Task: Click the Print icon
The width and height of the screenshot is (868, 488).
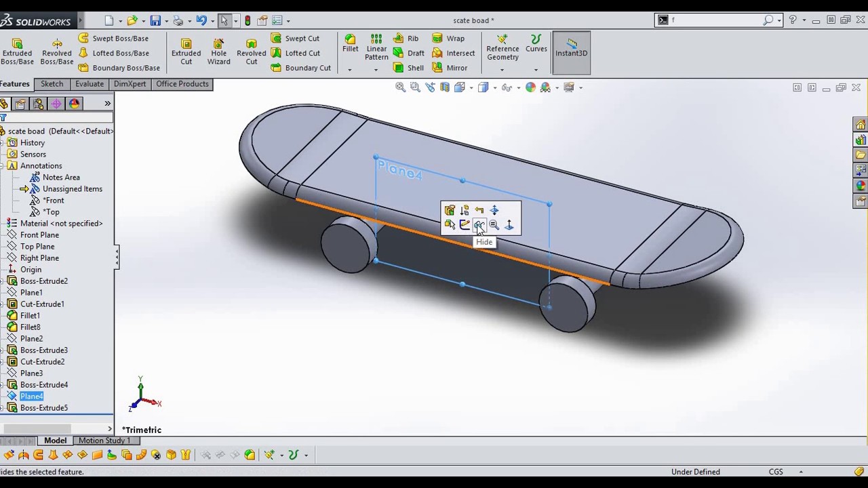Action: click(x=178, y=21)
